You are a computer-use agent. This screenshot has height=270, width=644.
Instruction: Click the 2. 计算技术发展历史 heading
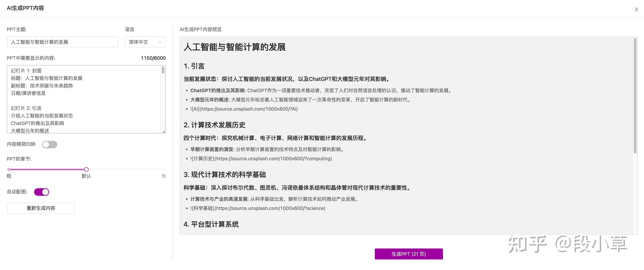point(214,125)
